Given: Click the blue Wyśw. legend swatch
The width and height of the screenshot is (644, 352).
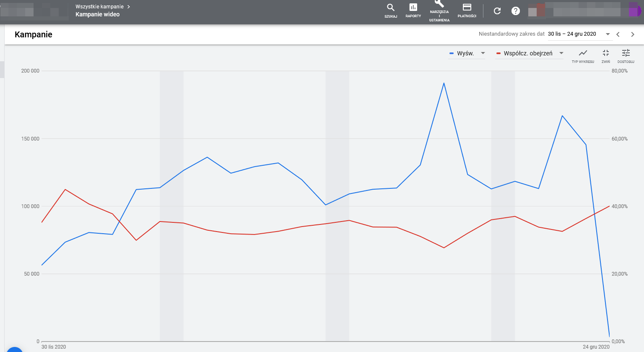Looking at the screenshot, I should tap(452, 53).
